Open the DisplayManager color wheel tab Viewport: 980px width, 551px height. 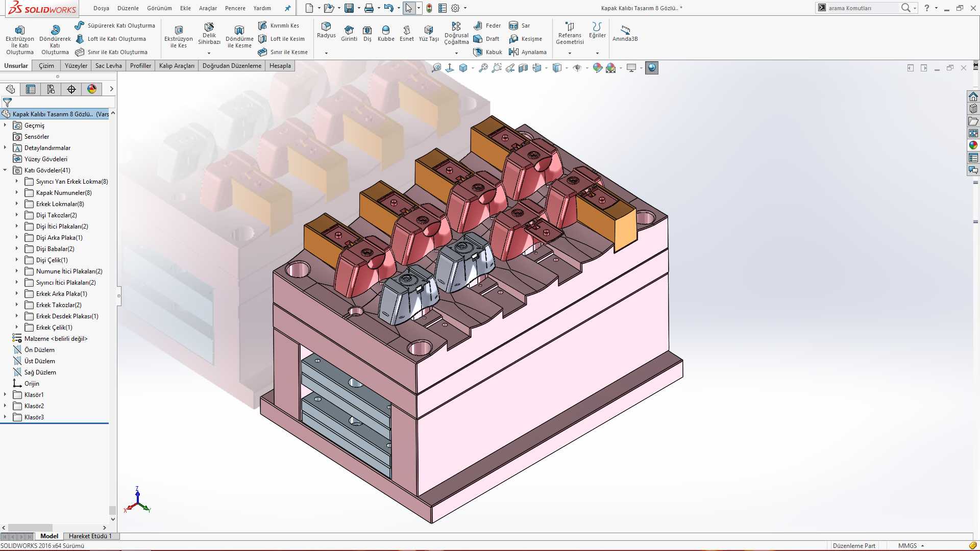tap(92, 89)
